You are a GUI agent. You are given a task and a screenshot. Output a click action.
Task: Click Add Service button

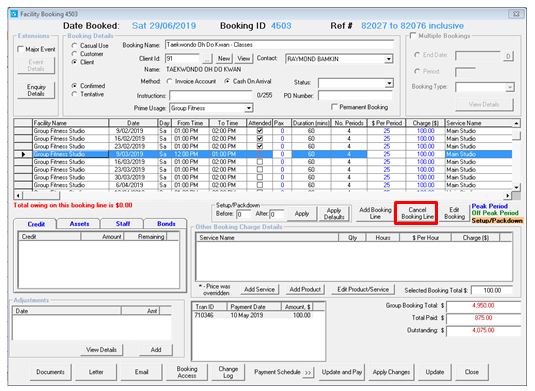point(259,290)
